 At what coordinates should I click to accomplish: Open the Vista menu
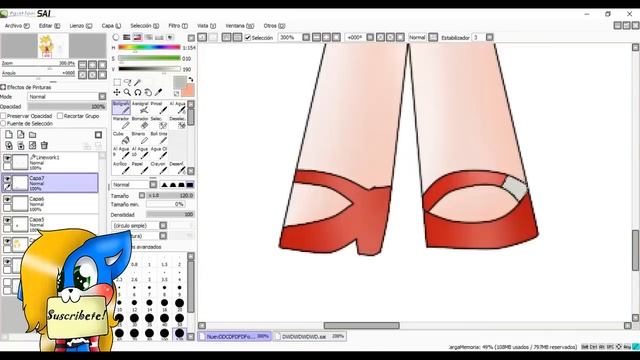pos(206,26)
